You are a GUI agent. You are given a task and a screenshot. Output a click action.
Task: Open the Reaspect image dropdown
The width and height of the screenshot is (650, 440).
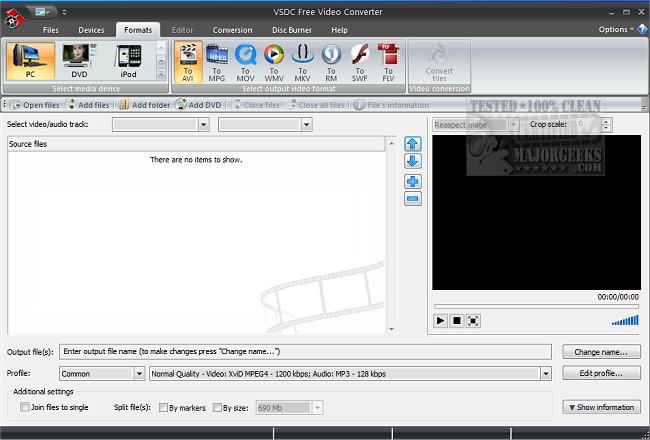pos(514,124)
